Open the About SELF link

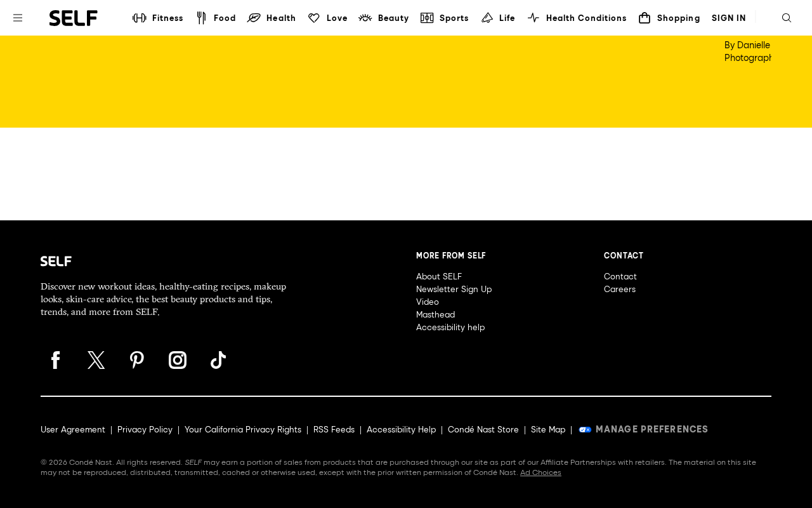439,277
